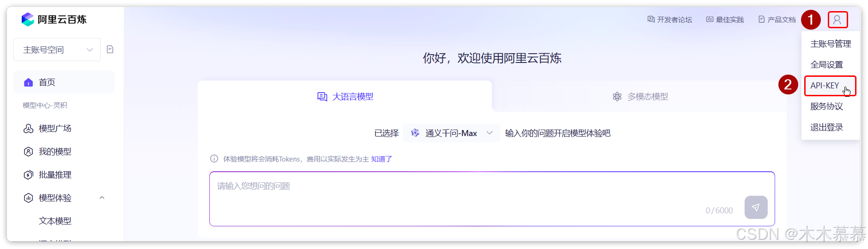Open the 通义千问-Max model selector

451,133
